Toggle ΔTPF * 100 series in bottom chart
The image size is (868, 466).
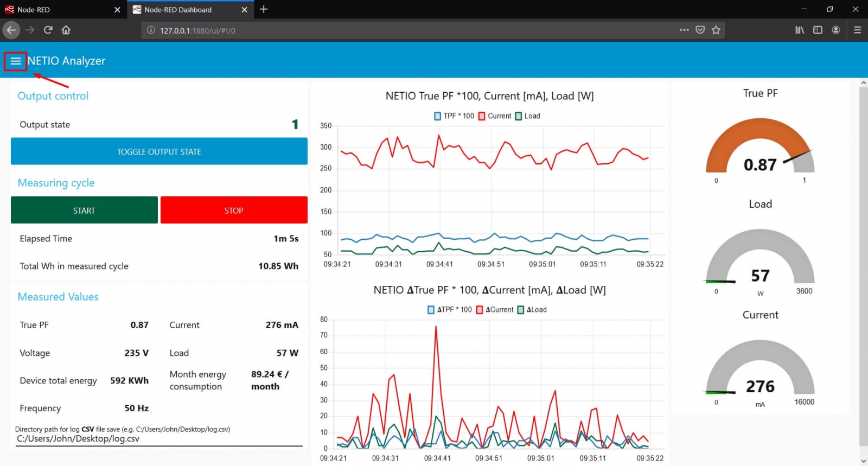(x=450, y=310)
